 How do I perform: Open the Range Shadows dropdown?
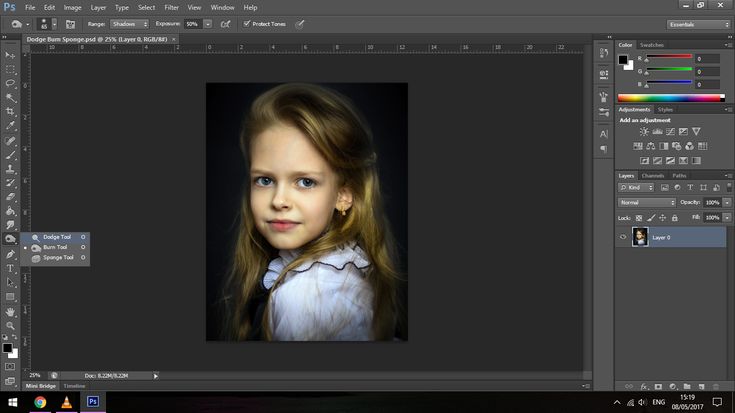pos(129,23)
